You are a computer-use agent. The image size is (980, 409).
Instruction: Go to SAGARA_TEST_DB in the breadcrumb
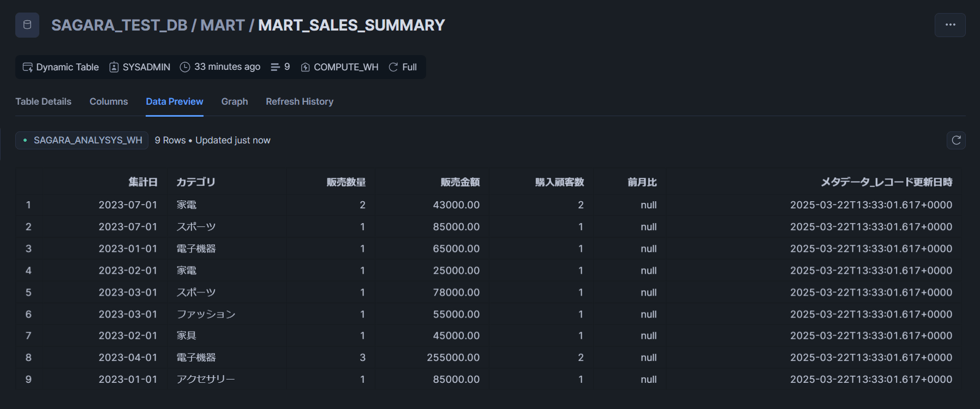pyautogui.click(x=119, y=25)
